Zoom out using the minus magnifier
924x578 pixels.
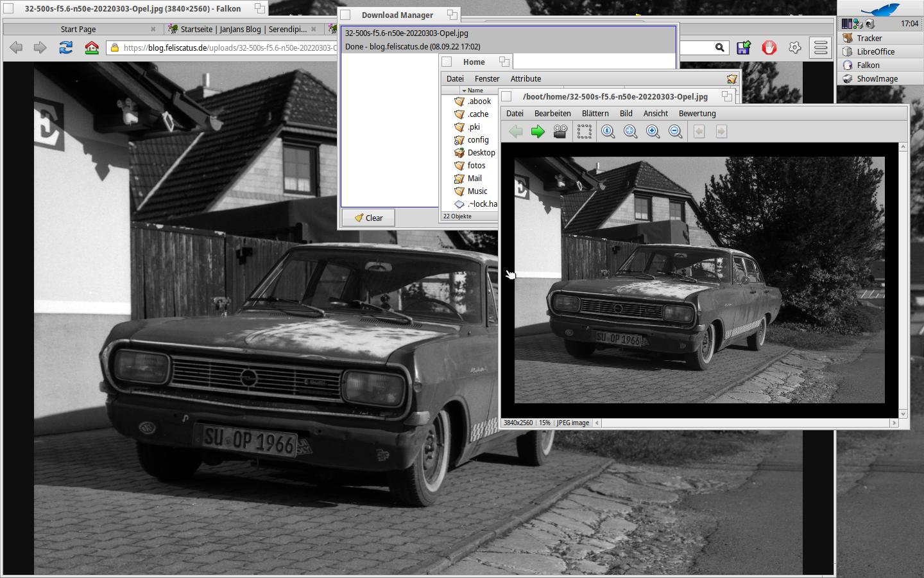pyautogui.click(x=675, y=132)
